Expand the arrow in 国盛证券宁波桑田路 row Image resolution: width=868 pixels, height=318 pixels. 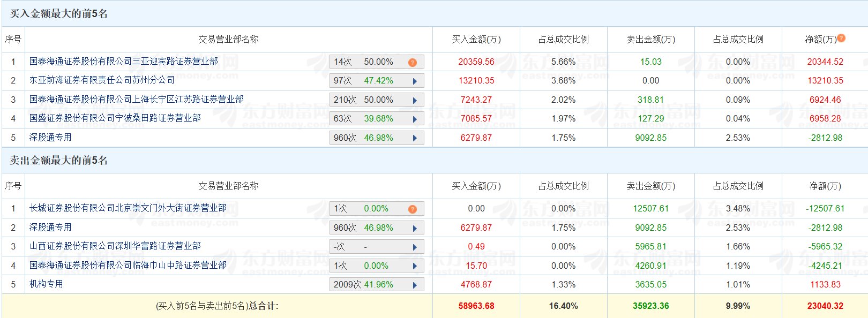pos(415,119)
